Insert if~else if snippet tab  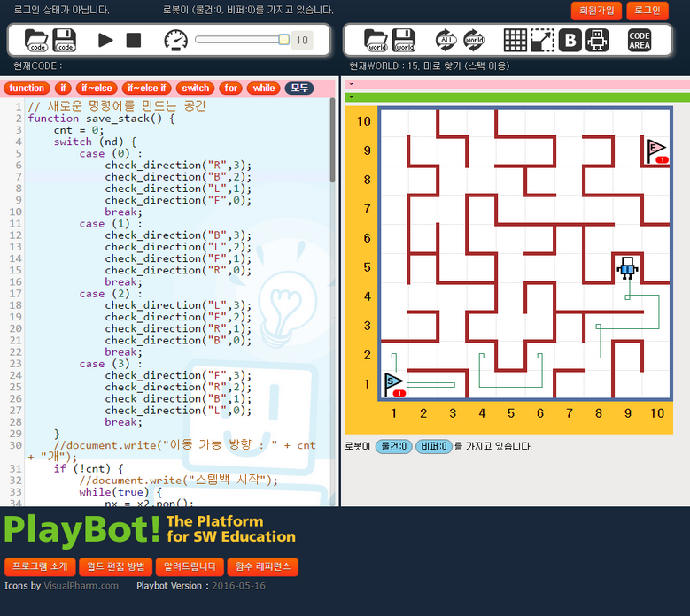(146, 88)
